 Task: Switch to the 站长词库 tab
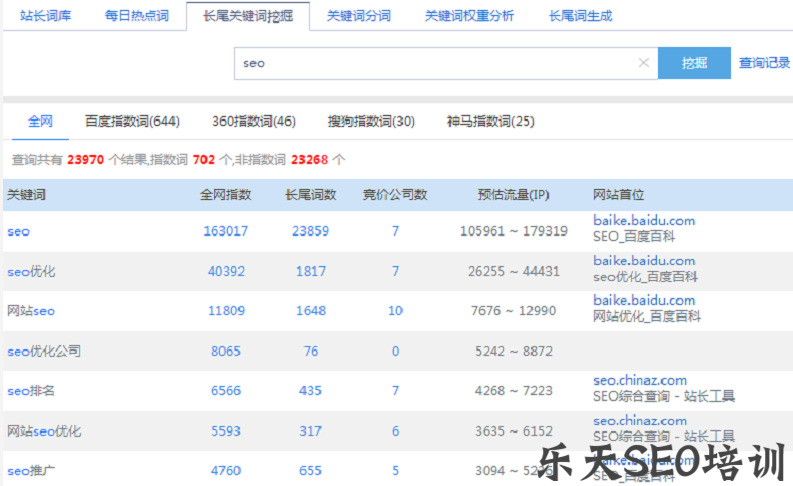coord(45,16)
